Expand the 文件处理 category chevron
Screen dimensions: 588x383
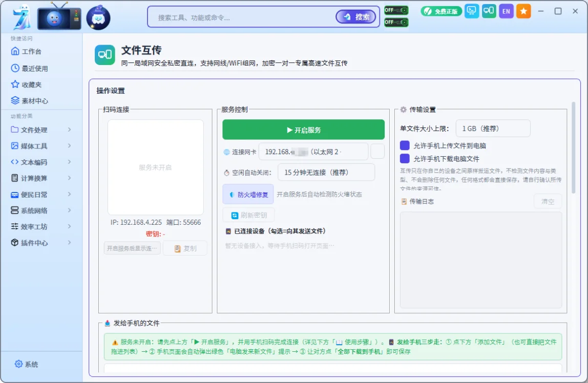(x=69, y=130)
